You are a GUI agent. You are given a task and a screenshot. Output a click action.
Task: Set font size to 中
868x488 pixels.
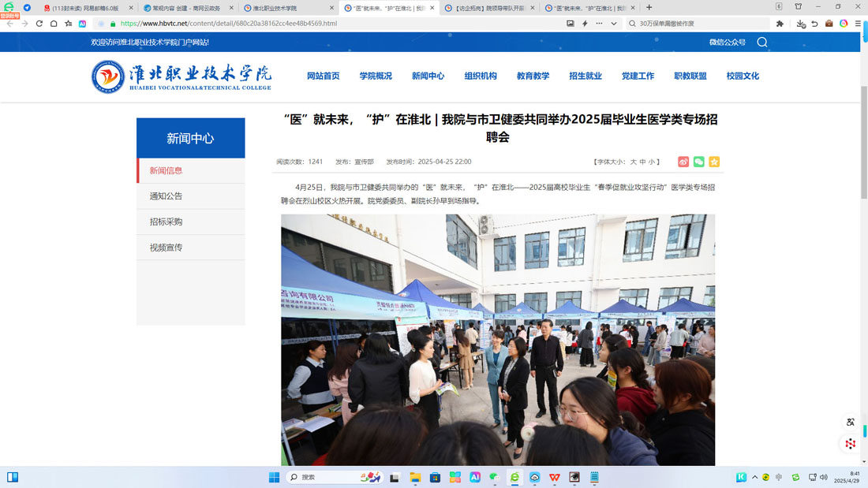click(x=642, y=162)
